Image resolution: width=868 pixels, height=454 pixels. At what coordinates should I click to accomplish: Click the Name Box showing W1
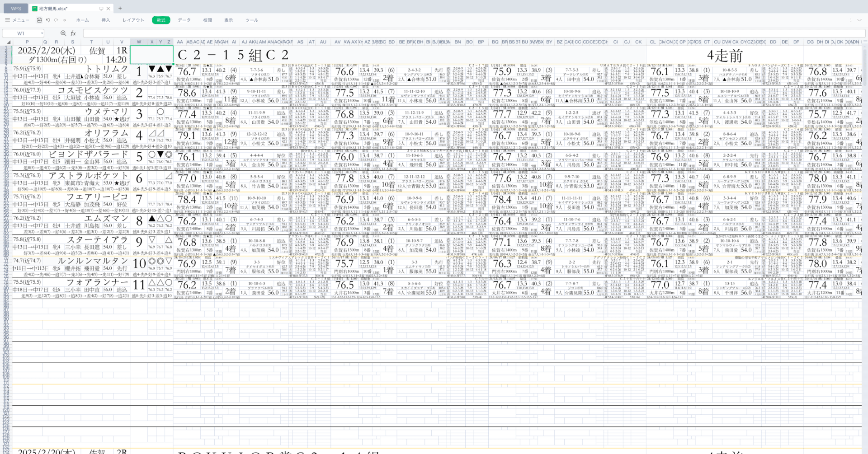21,33
